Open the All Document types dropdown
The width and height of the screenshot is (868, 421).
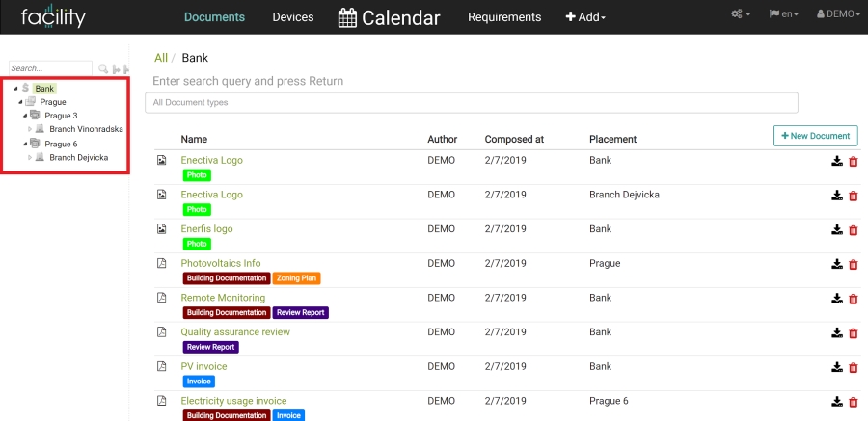pyautogui.click(x=471, y=102)
